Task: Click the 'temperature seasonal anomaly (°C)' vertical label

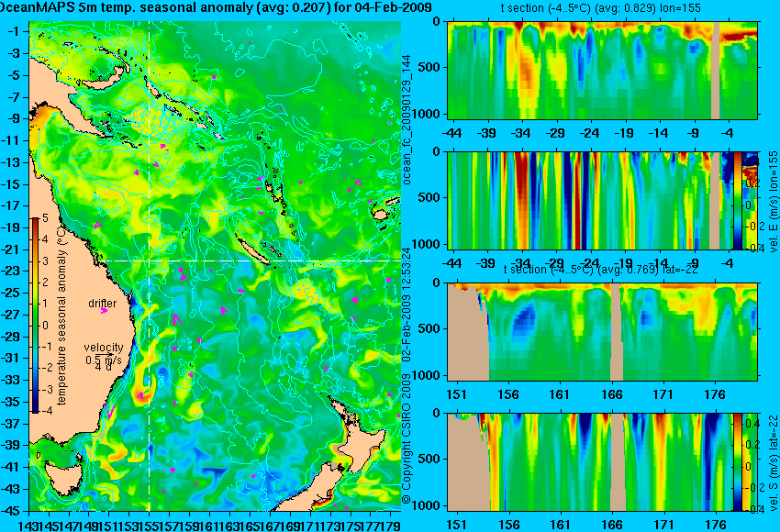Action: (61, 316)
